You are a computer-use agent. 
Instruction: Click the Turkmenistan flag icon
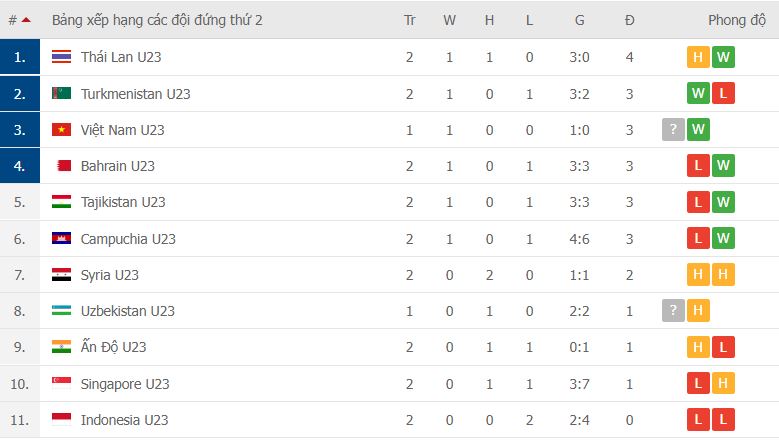62,94
